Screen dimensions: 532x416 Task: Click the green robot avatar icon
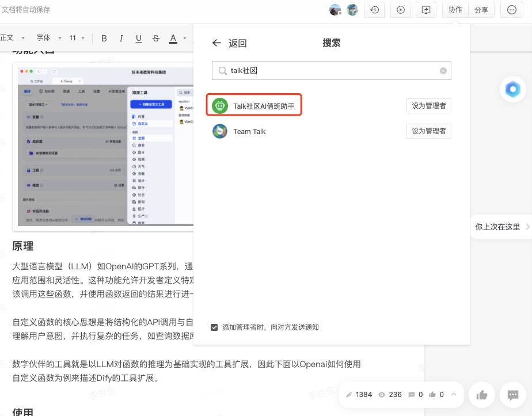[x=220, y=106]
